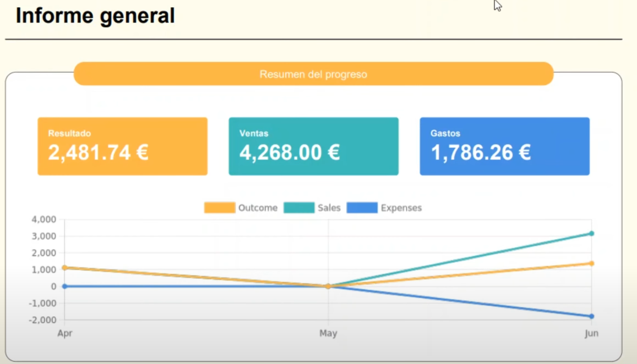Viewport: 637px width, 364px height.
Task: Click the Informe general heading
Action: tap(95, 16)
